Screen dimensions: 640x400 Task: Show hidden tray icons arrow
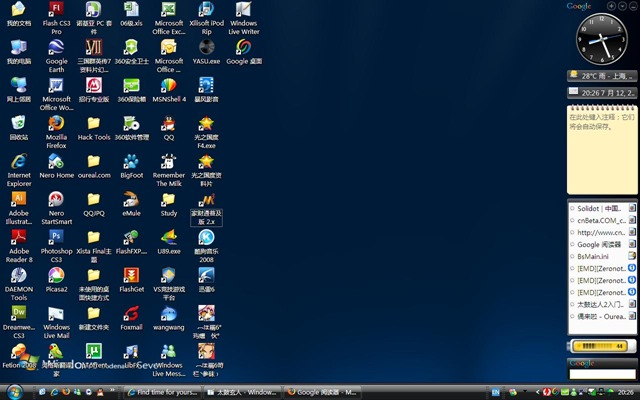coord(537,392)
